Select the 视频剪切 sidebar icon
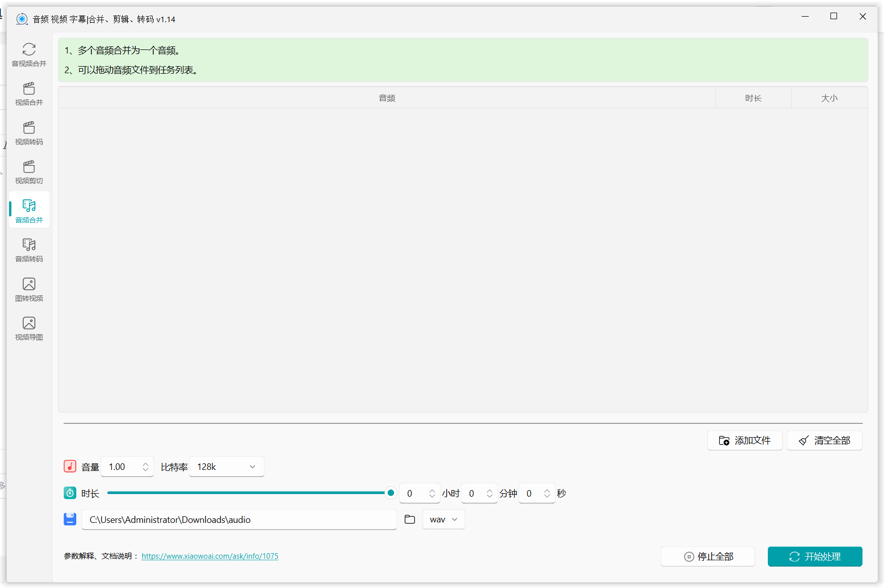The image size is (884, 588). click(x=29, y=172)
